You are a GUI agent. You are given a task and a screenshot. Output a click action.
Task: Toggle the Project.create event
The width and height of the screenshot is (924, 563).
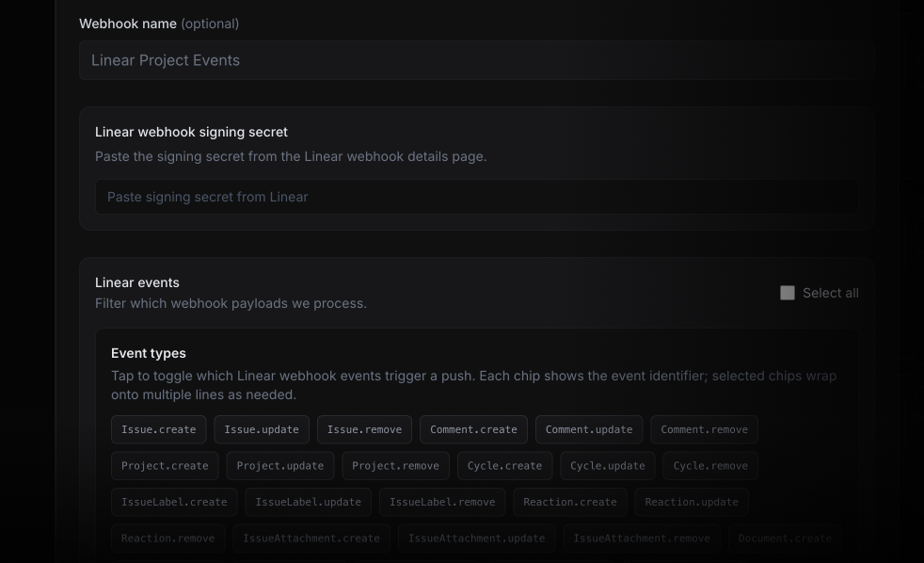click(165, 465)
